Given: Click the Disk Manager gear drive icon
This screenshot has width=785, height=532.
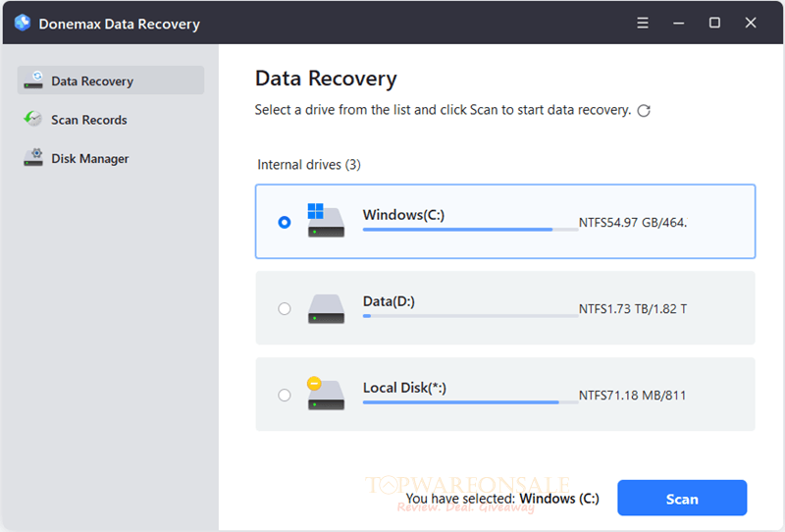Looking at the screenshot, I should point(33,157).
